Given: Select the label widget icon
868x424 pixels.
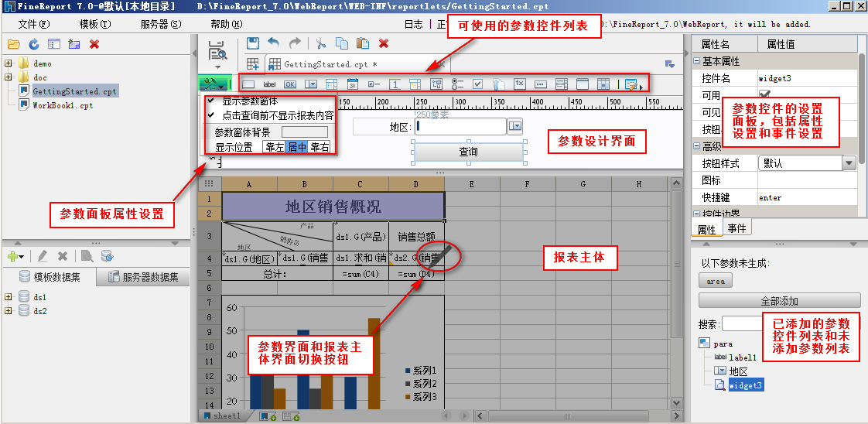Looking at the screenshot, I should pos(269,84).
